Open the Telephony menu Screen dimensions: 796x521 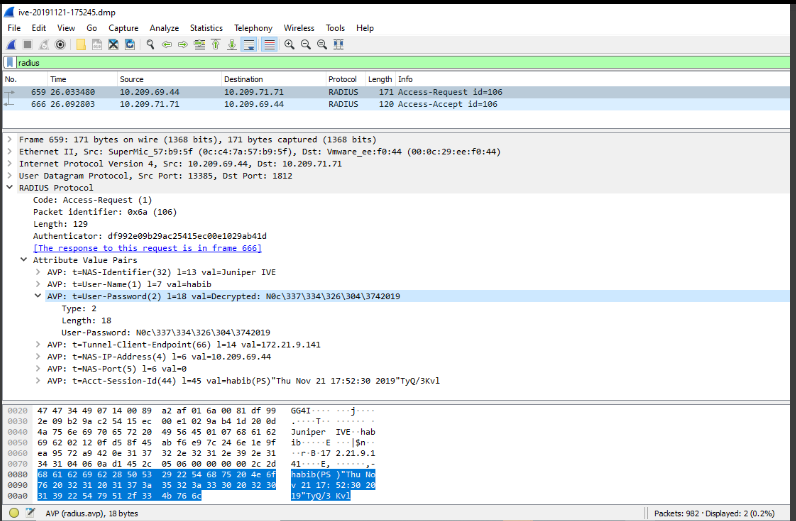coord(253,28)
